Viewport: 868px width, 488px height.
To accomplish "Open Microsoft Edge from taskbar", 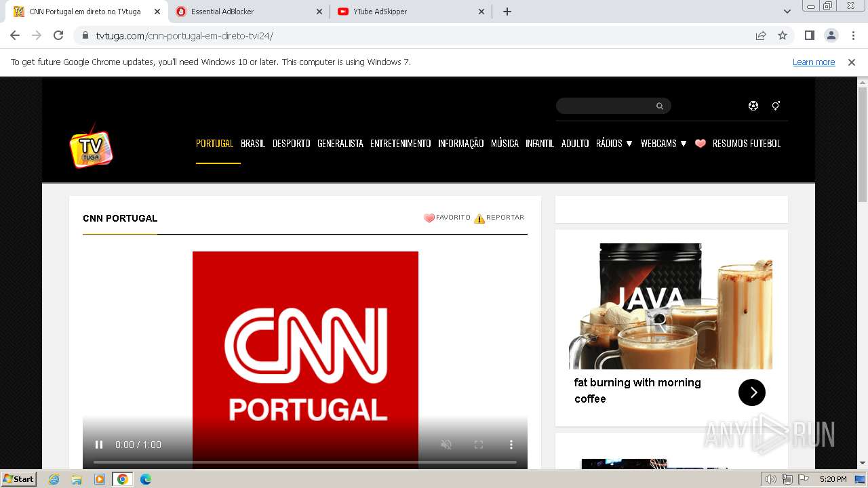I will tap(146, 479).
